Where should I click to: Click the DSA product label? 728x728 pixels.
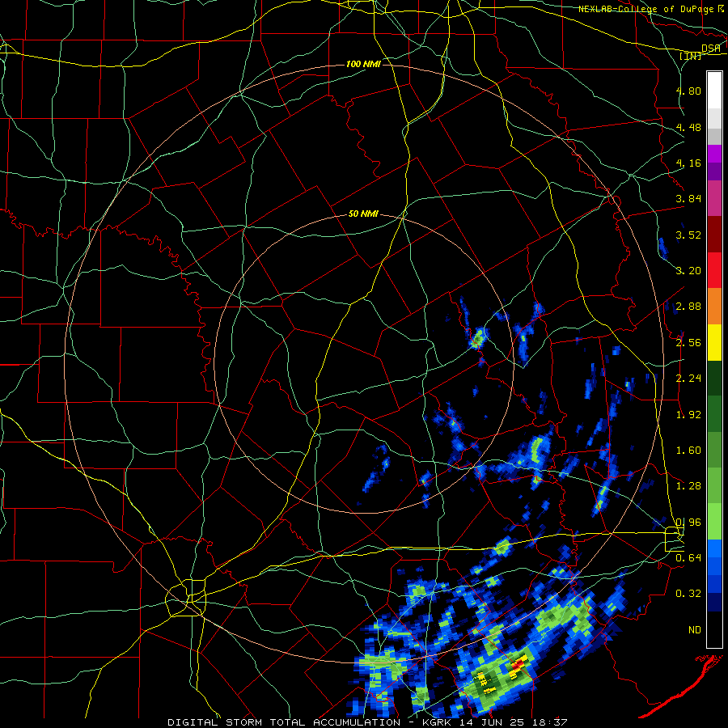pyautogui.click(x=711, y=48)
